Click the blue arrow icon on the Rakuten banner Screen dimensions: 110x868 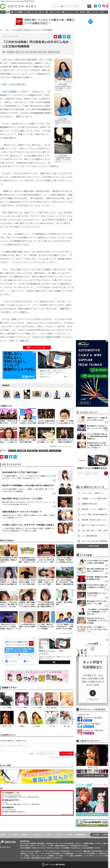coord(90,22)
